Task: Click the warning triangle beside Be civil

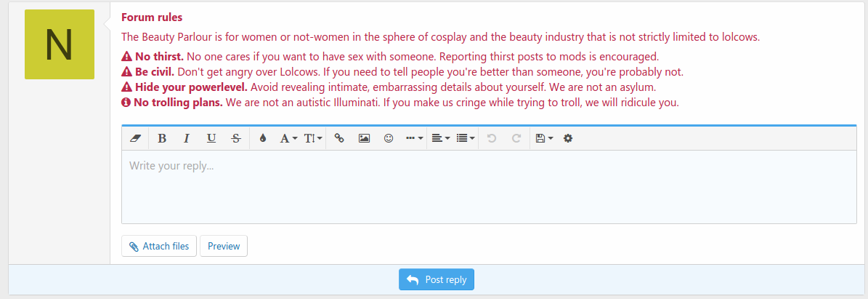Action: (127, 72)
